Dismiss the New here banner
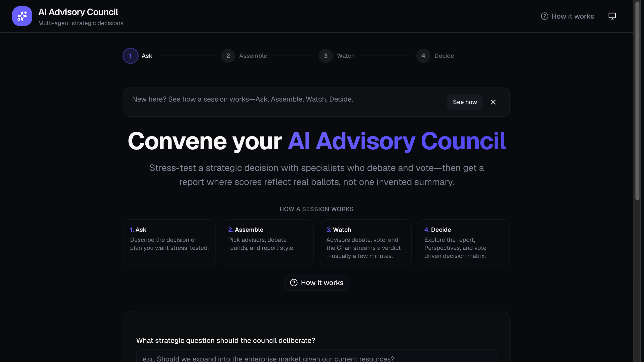This screenshot has width=644, height=362. tap(493, 102)
